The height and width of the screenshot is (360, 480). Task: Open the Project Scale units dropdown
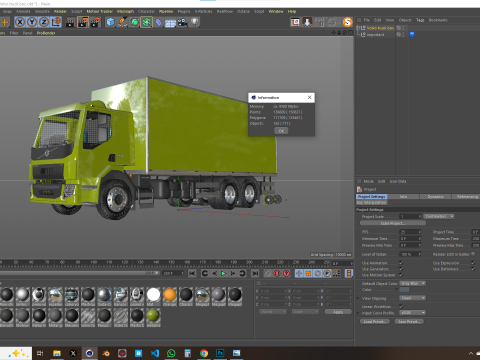coord(439,216)
